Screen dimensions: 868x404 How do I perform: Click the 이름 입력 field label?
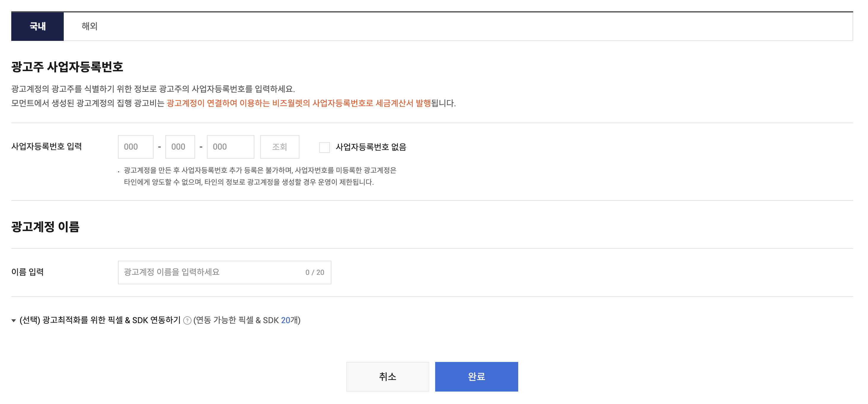pos(28,272)
